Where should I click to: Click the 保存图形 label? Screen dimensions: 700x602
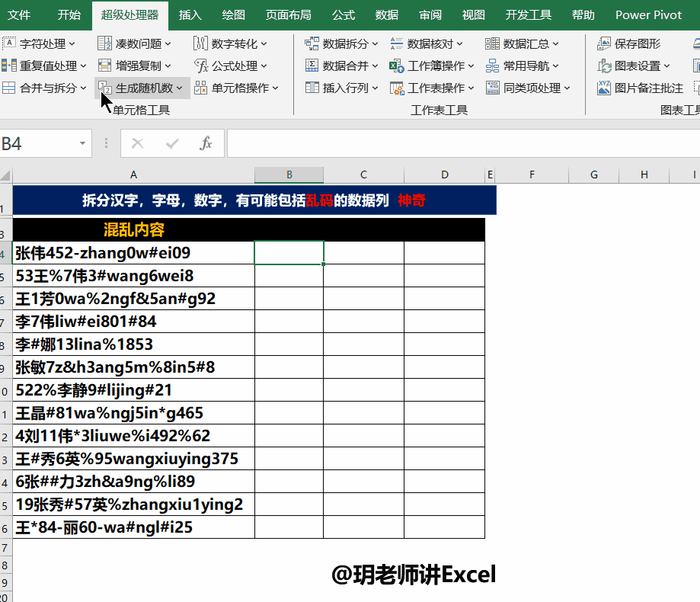pos(638,43)
